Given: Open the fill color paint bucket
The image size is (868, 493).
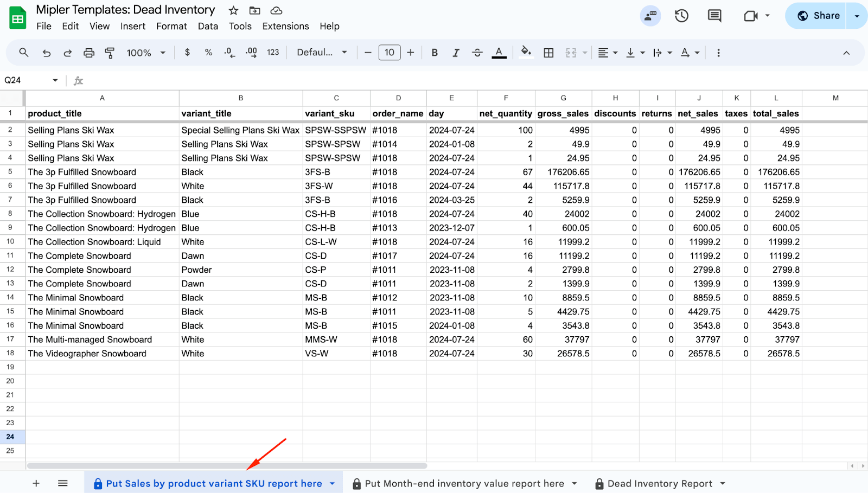Looking at the screenshot, I should pos(525,53).
